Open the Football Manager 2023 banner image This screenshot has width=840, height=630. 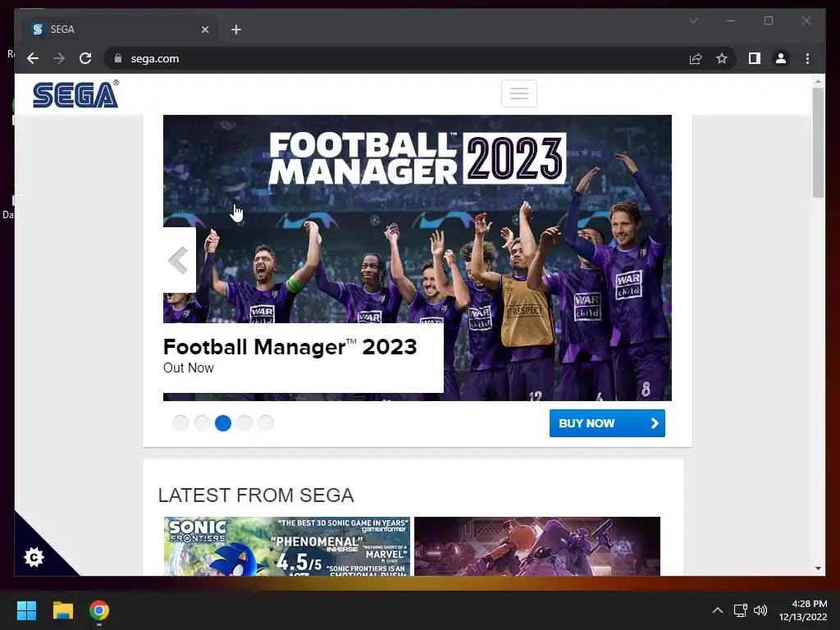point(418,258)
